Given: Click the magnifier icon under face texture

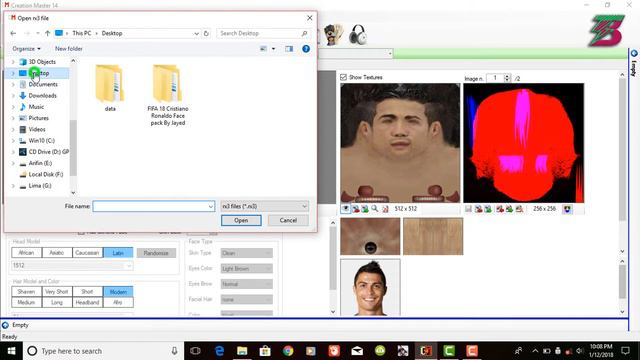Looking at the screenshot, I should [x=374, y=209].
